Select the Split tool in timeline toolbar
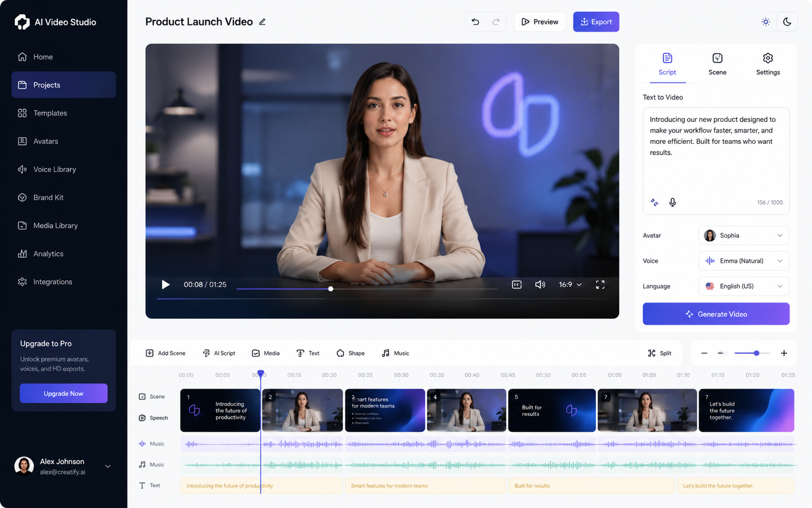This screenshot has height=508, width=812. 659,353
